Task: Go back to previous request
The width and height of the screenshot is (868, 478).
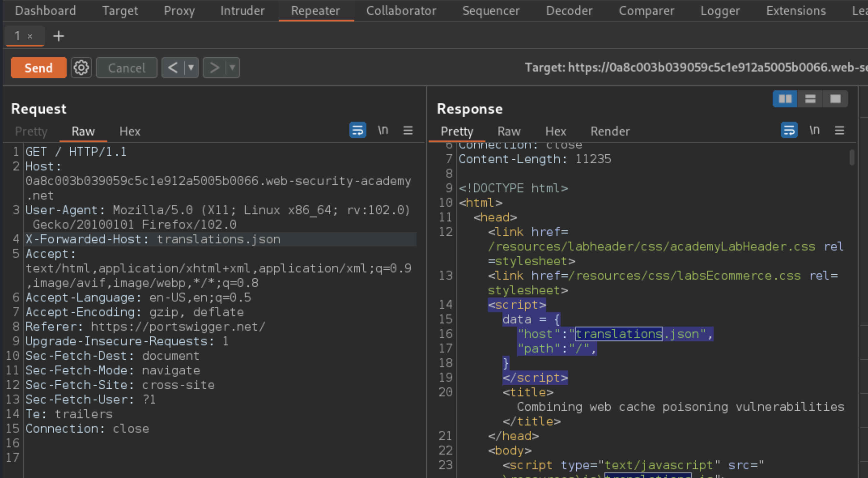Action: coord(173,68)
